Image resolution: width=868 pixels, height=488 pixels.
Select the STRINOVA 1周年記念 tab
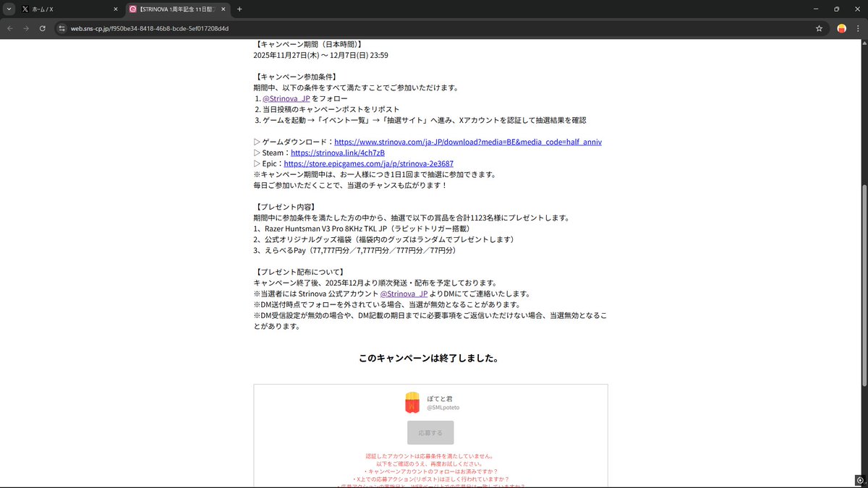click(x=178, y=9)
